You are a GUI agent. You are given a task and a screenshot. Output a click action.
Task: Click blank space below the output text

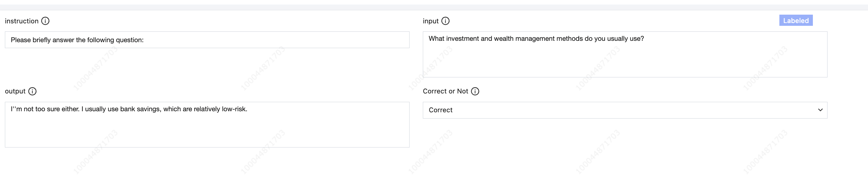coord(207,167)
